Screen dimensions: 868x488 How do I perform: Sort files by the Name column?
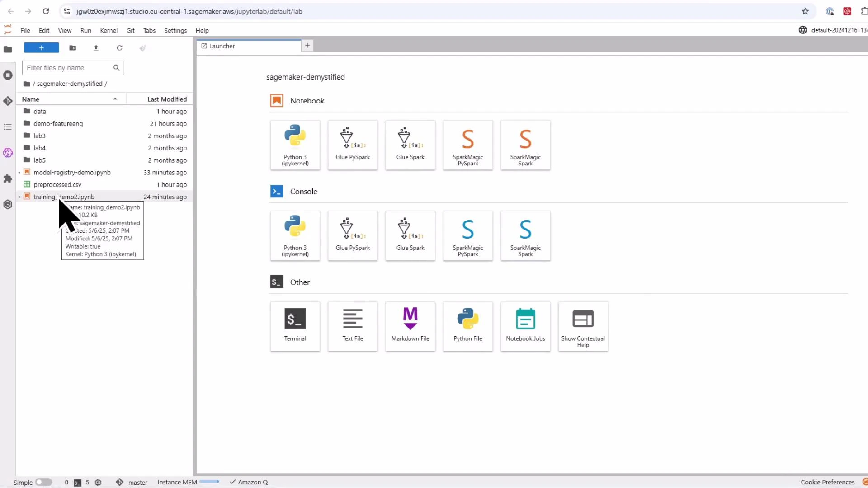coord(31,99)
